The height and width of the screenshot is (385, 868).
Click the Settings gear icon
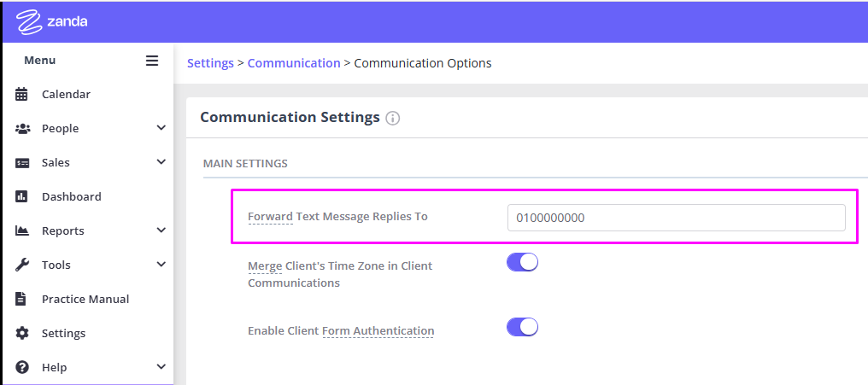22,334
